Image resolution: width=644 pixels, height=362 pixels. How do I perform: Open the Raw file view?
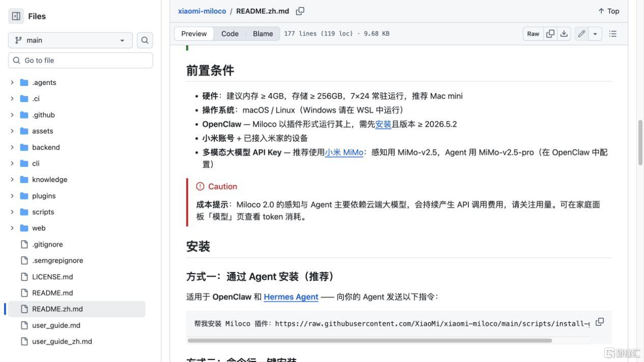click(x=533, y=34)
